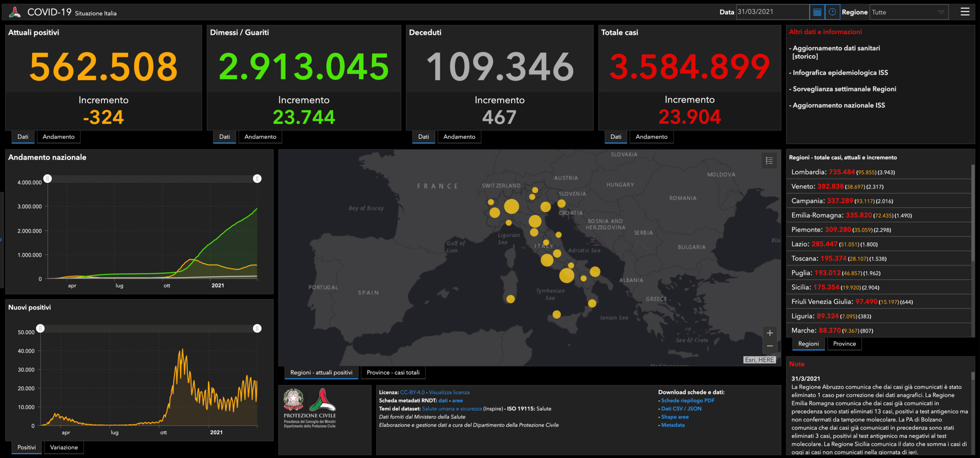The width and height of the screenshot is (980, 458).
Task: Open the calendar date picker icon
Action: [817, 12]
